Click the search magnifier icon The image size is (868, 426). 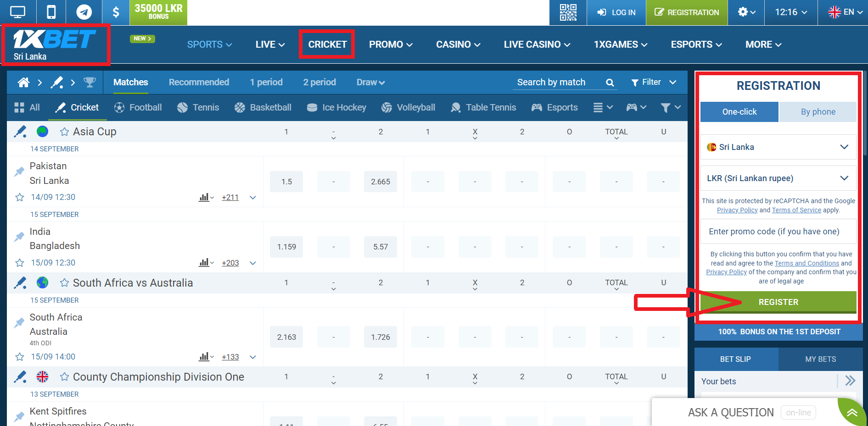tap(610, 83)
